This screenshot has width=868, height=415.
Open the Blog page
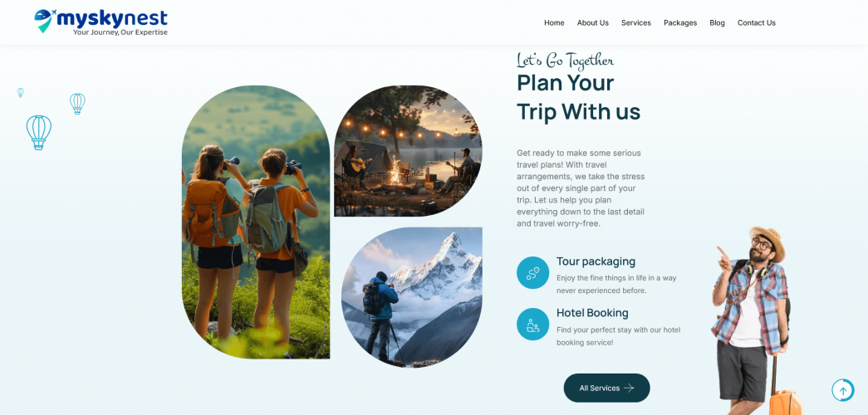point(717,22)
